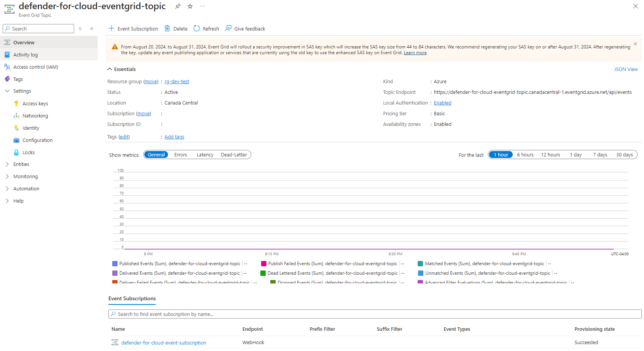
Task: Click the Tags edit link
Action: tap(124, 137)
